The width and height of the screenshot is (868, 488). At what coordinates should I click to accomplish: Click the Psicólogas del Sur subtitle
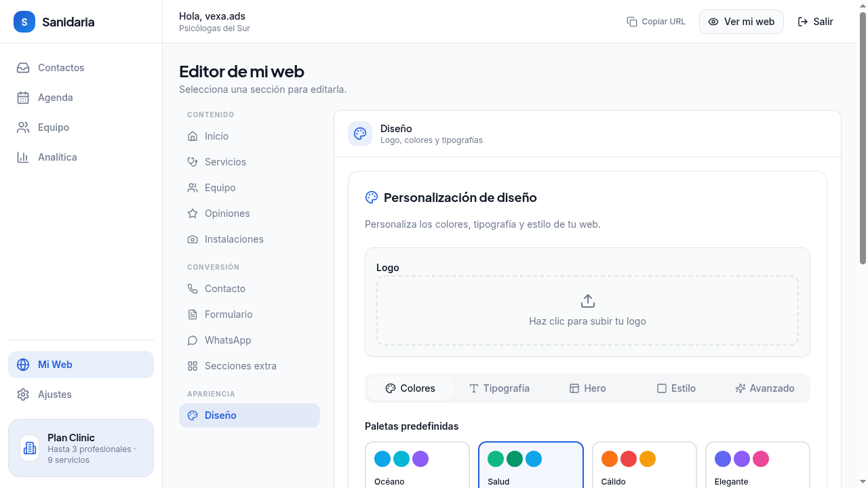(214, 28)
